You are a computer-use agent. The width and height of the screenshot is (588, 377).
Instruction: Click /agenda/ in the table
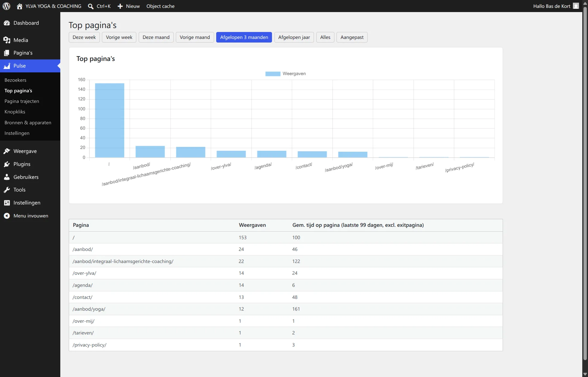[x=82, y=285]
